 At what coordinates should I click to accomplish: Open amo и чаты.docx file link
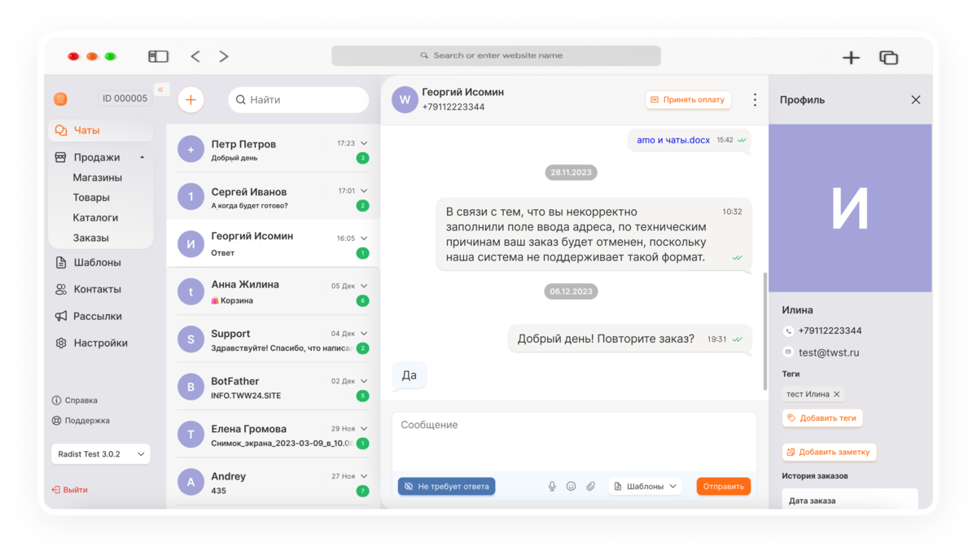673,140
